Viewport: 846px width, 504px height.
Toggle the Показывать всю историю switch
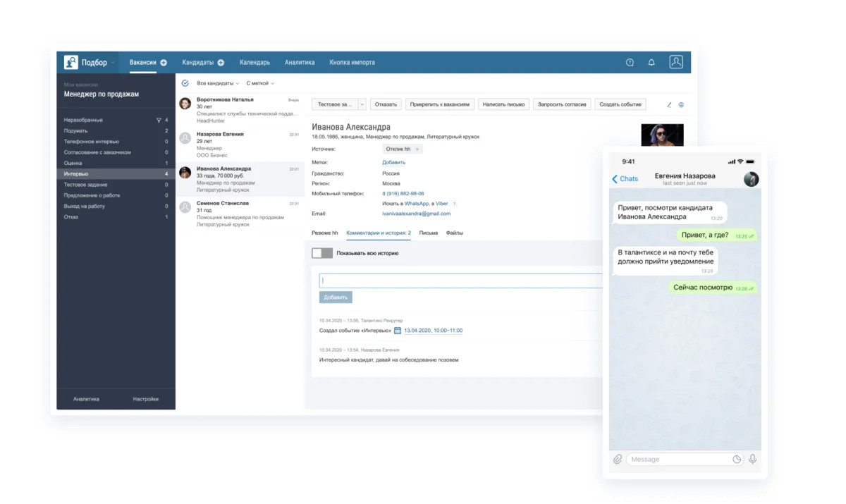tap(322, 253)
